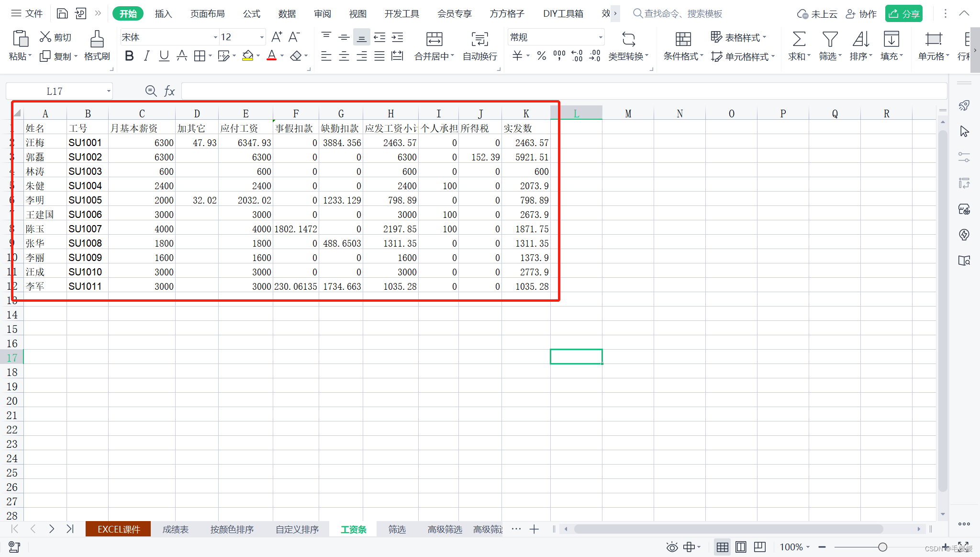Click the zoom slider handle

pyautogui.click(x=882, y=547)
